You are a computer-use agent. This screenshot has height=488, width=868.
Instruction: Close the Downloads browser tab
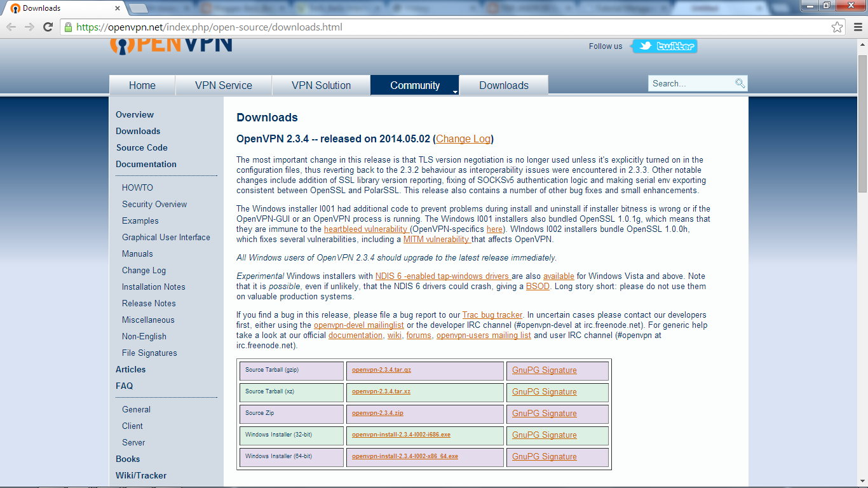(x=118, y=8)
